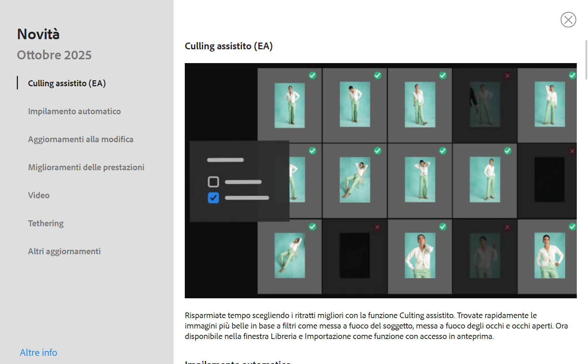Go to Aggiornamenti alla modifica
Image resolution: width=588 pixels, height=364 pixels.
(x=81, y=139)
